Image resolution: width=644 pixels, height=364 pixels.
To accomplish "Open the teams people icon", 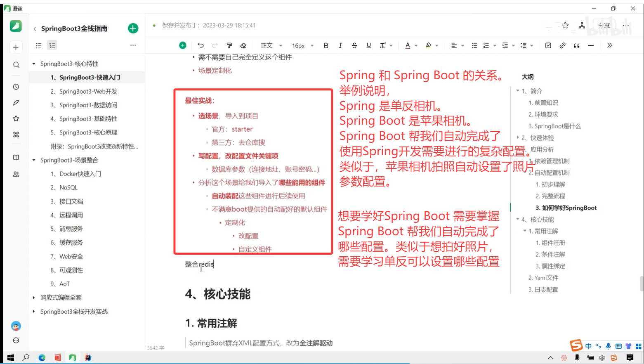I will [16, 175].
